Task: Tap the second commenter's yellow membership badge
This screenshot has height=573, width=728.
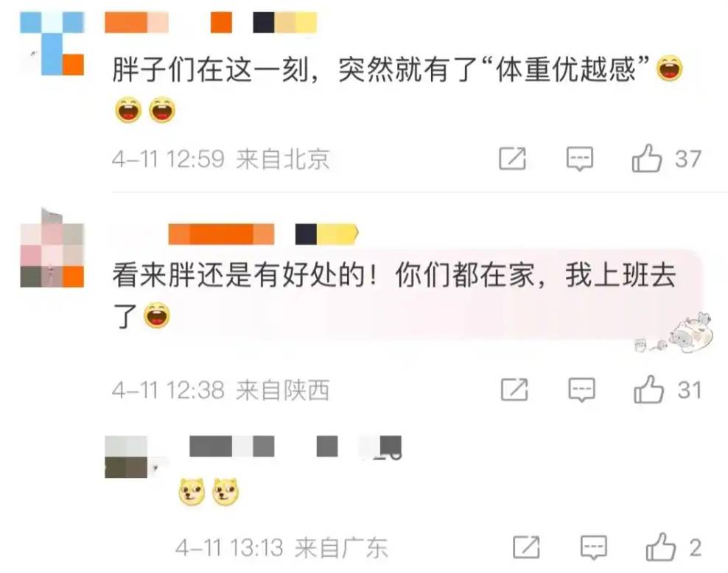Action: (327, 235)
